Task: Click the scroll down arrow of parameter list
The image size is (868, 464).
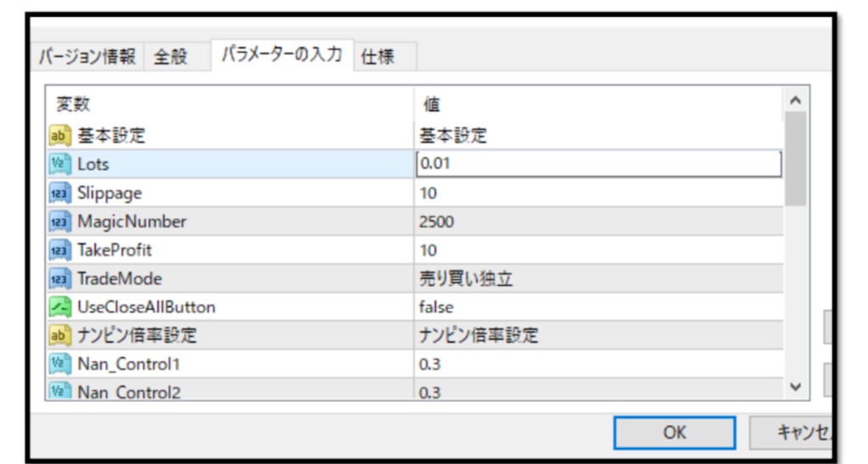Action: pyautogui.click(x=795, y=387)
